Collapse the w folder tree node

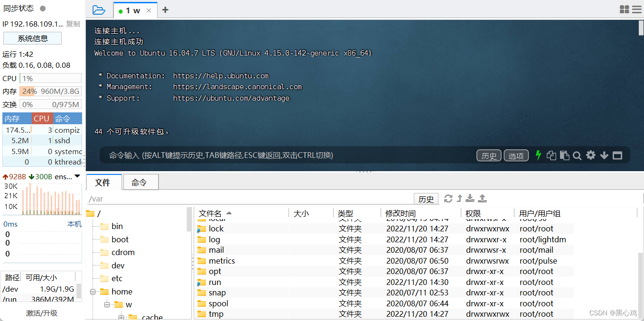coord(107,304)
